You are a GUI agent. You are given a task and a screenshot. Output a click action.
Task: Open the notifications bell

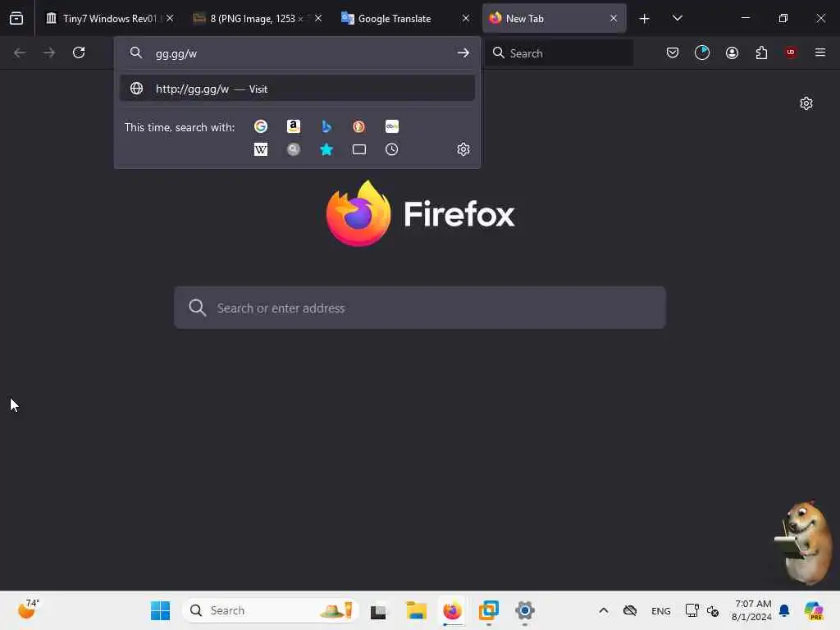784,610
